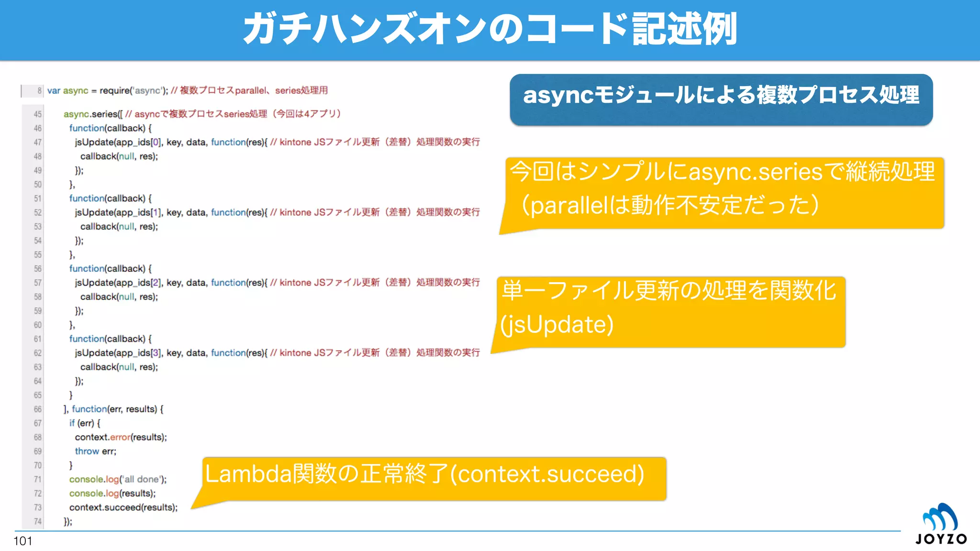Click the jsUpdate(app_ids[3] code line
This screenshot has height=551, width=980.
[277, 353]
